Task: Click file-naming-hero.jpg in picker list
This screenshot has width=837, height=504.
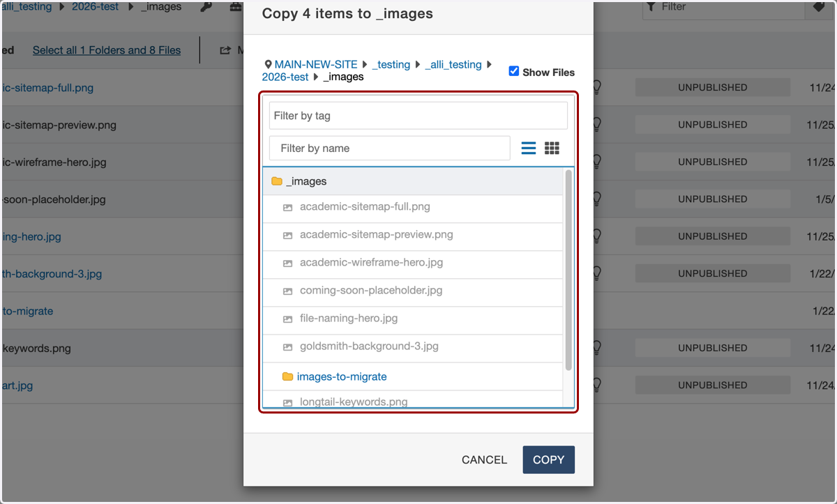Action: (349, 319)
